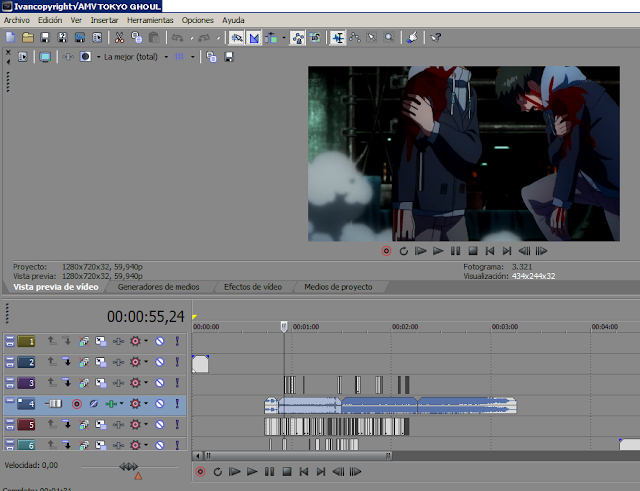
Task: Open the Archivo menu
Action: pos(17,20)
